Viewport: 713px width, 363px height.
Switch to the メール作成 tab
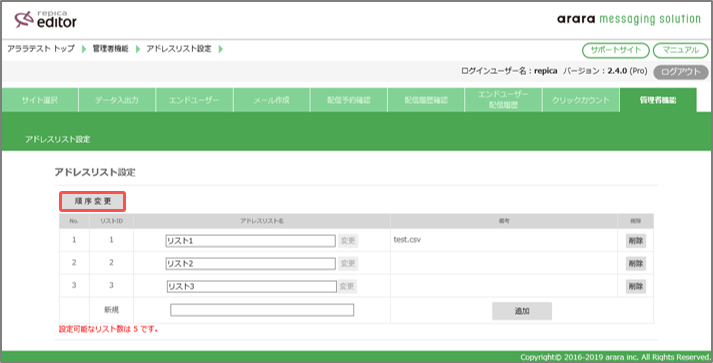click(x=271, y=100)
